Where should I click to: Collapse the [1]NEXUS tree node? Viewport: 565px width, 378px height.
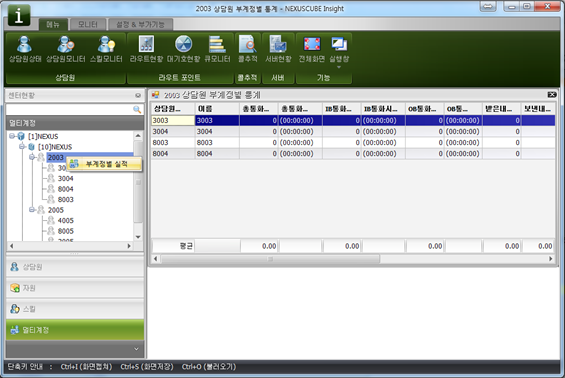click(12, 136)
